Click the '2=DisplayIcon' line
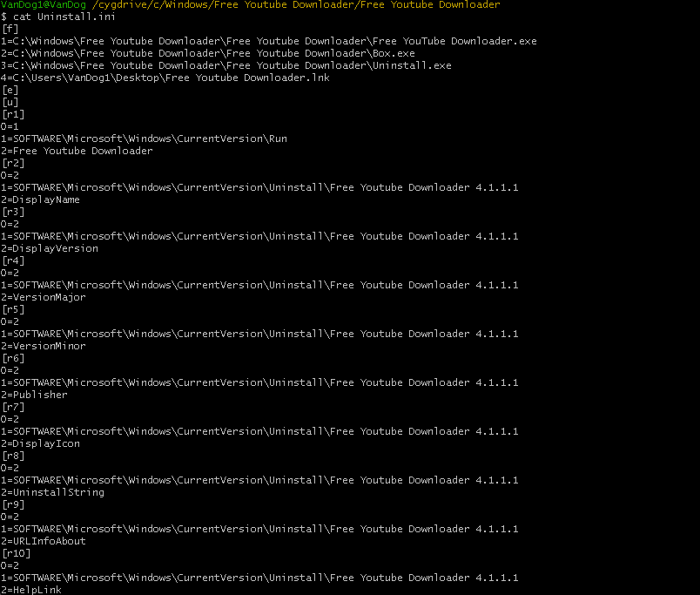 pos(40,443)
